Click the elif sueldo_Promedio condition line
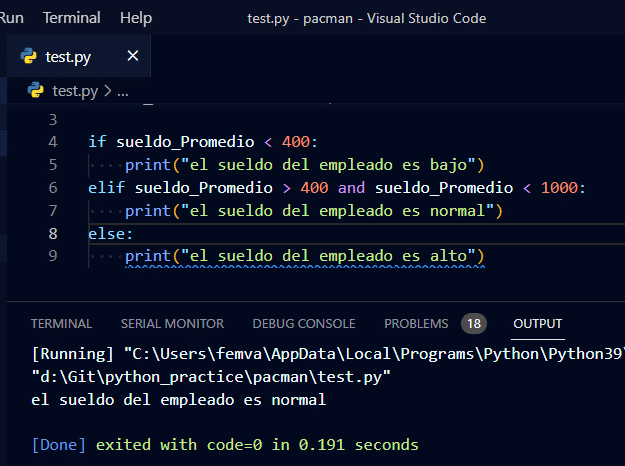The image size is (625, 466). 336,188
